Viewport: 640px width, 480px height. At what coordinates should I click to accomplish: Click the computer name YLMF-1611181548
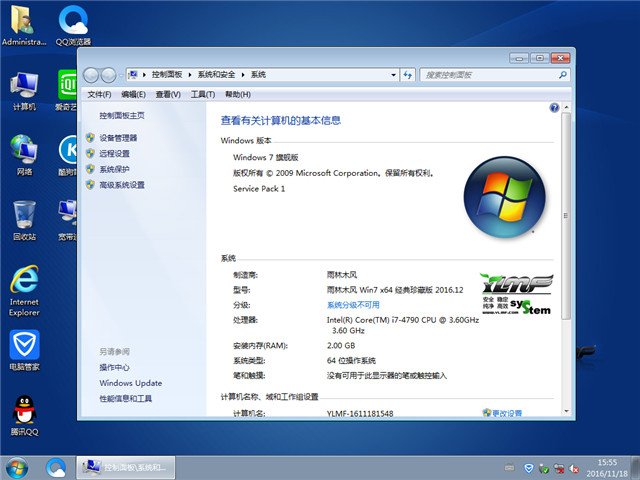click(360, 413)
